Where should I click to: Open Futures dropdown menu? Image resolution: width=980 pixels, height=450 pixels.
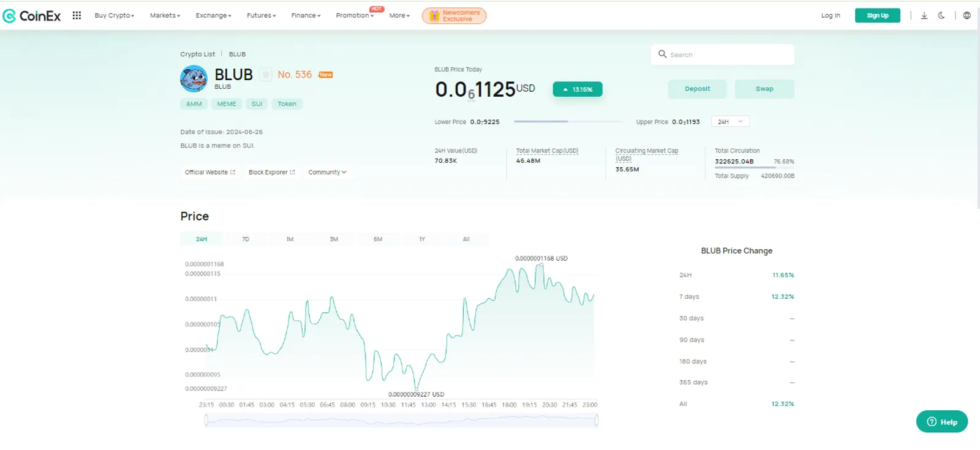coord(261,15)
